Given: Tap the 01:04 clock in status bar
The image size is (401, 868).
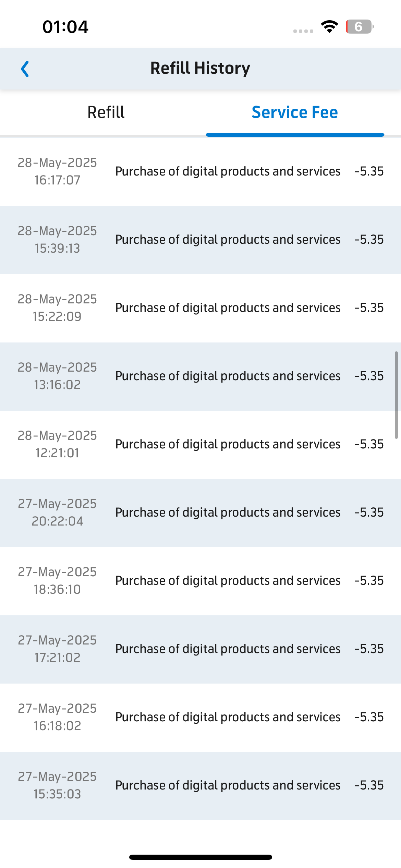Looking at the screenshot, I should coord(65,27).
